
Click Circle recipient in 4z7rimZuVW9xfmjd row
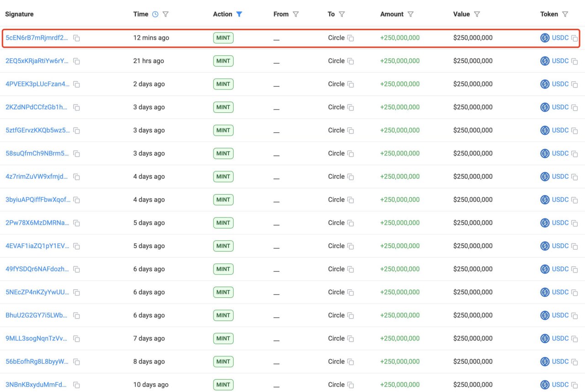tap(336, 176)
